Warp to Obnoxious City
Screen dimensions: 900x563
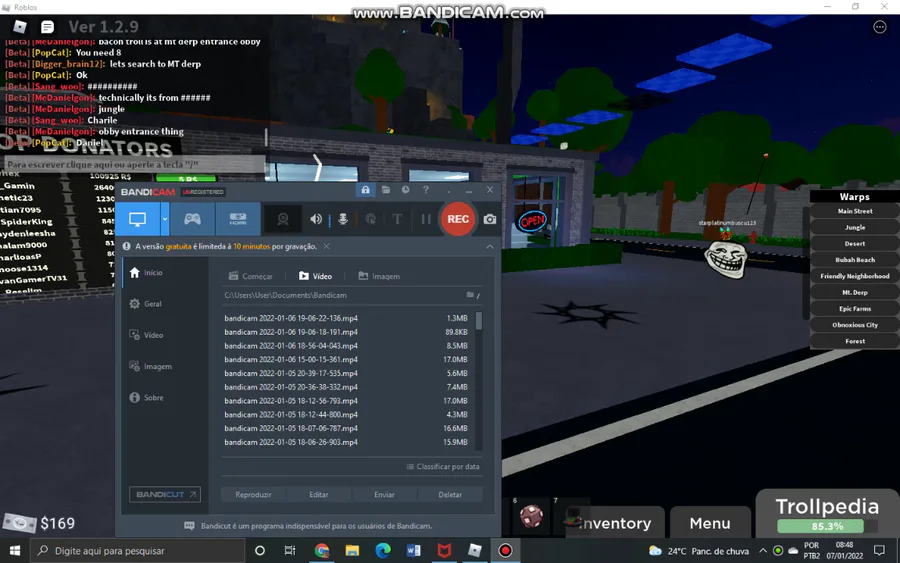pos(855,325)
